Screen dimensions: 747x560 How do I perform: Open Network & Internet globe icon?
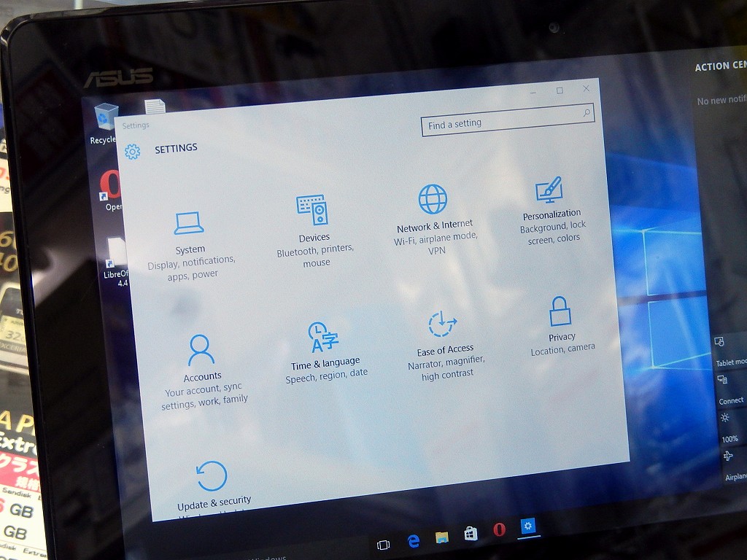[433, 199]
